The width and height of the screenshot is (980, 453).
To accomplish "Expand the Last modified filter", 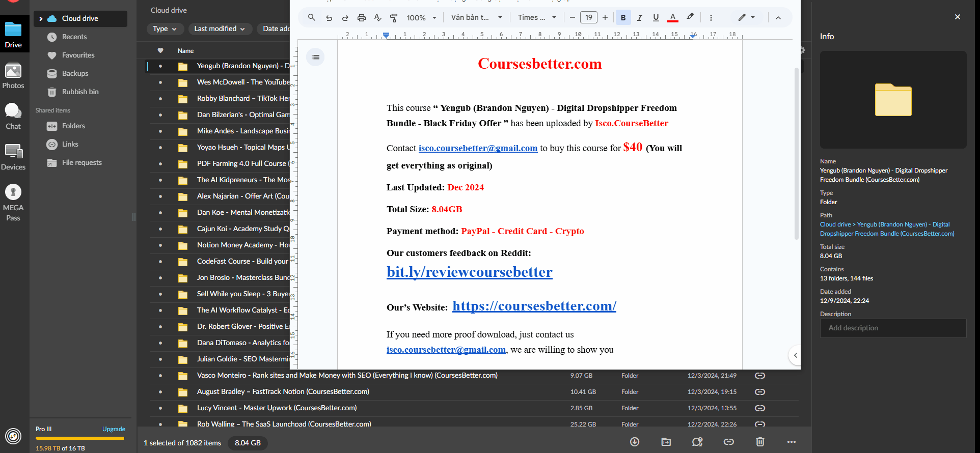I will click(220, 29).
